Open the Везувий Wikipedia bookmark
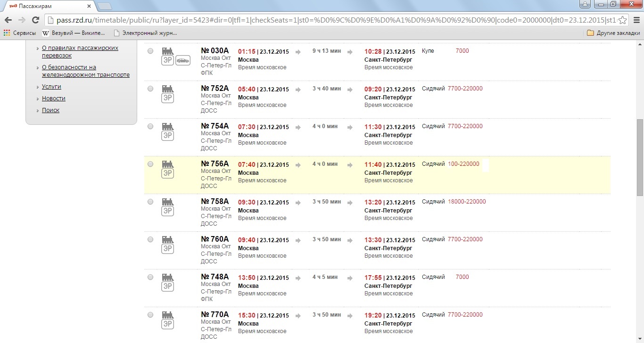This screenshot has width=644, height=343. [x=73, y=33]
